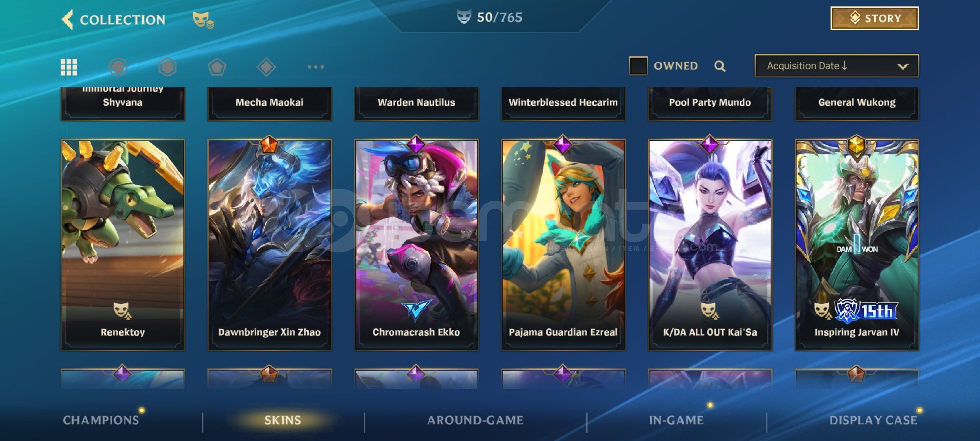This screenshot has height=441, width=980.
Task: Go back using the Collection arrow
Action: (x=68, y=19)
